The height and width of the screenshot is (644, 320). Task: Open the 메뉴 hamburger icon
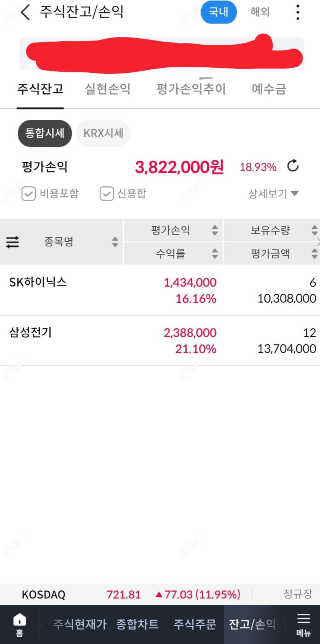(304, 624)
